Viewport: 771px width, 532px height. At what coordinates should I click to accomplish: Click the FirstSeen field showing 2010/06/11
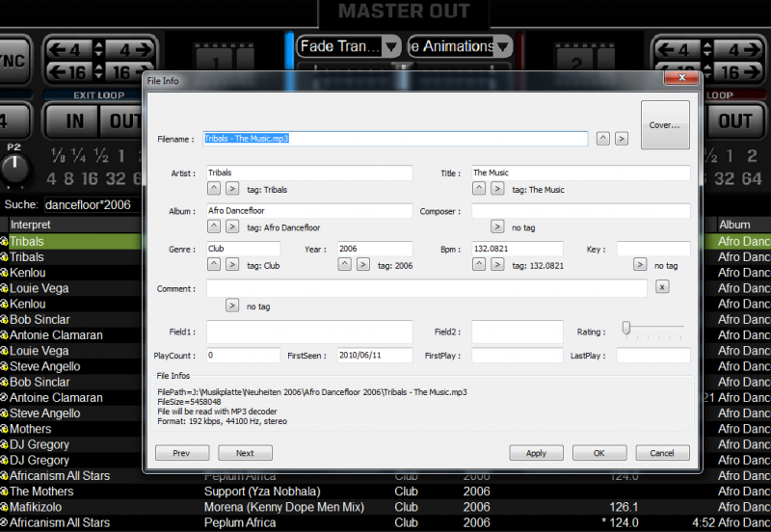(375, 355)
